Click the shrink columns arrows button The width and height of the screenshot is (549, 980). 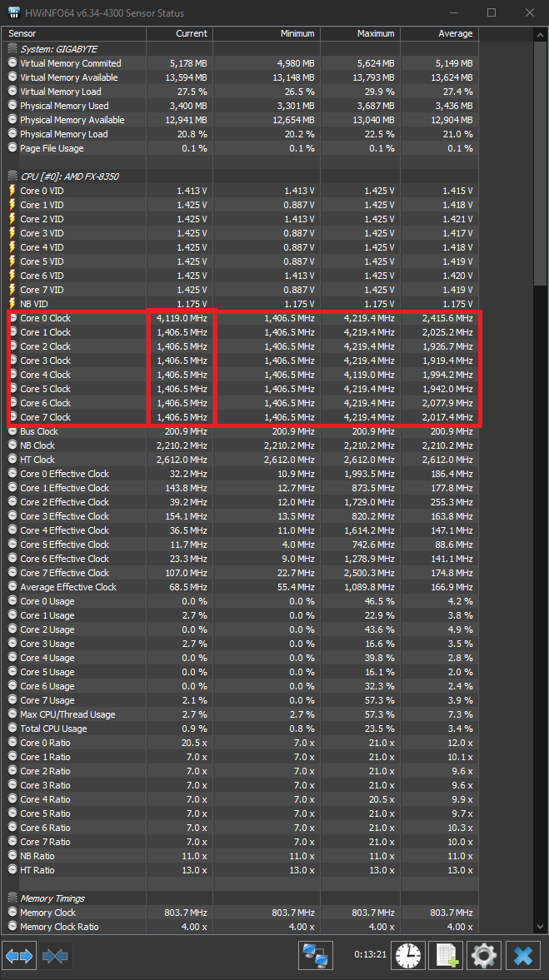(55, 956)
